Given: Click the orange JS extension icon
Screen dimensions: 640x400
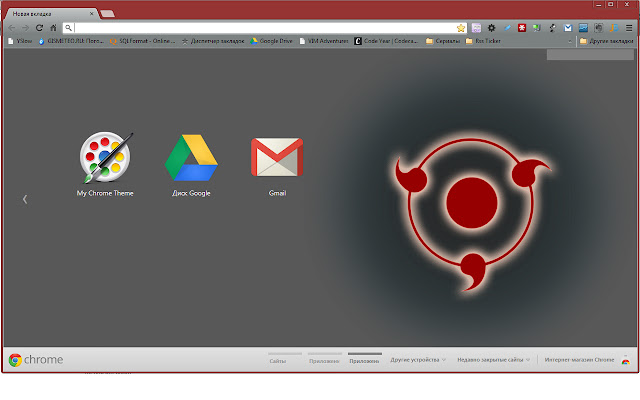Looking at the screenshot, I should point(613,28).
